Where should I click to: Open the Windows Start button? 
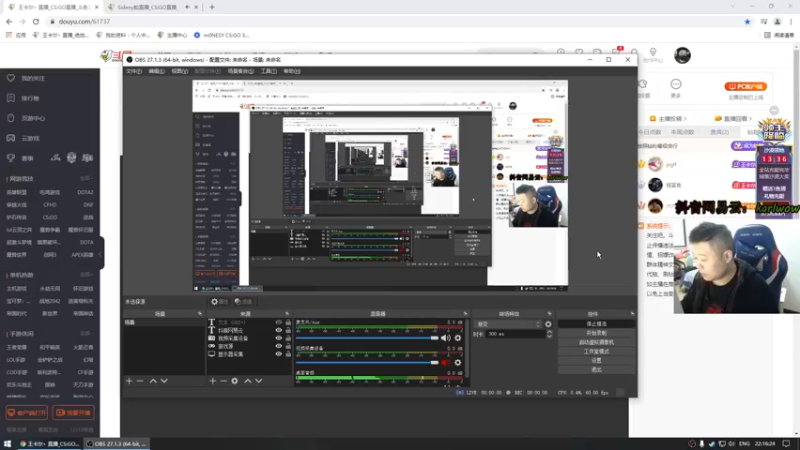click(x=8, y=444)
